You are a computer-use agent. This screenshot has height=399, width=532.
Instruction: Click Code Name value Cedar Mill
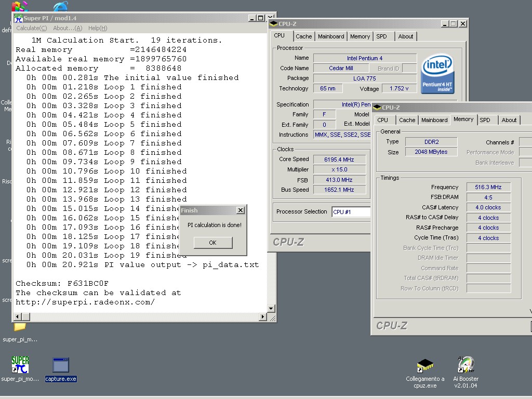[341, 68]
